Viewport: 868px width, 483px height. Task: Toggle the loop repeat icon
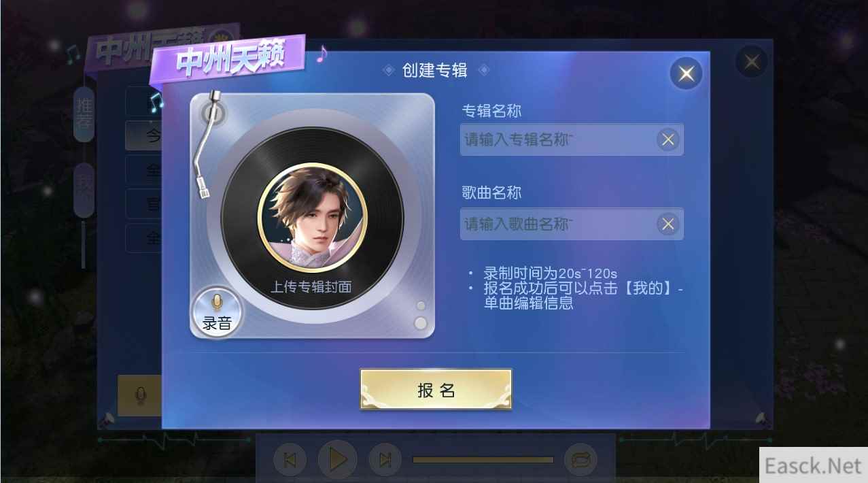[580, 461]
